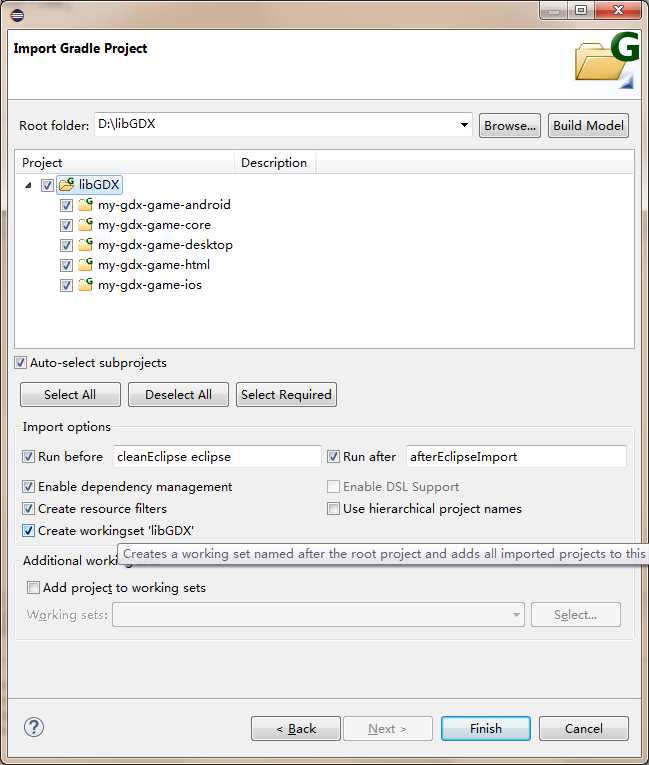Maximize the dialog window
Viewport: 649px width, 765px height.
(x=581, y=10)
